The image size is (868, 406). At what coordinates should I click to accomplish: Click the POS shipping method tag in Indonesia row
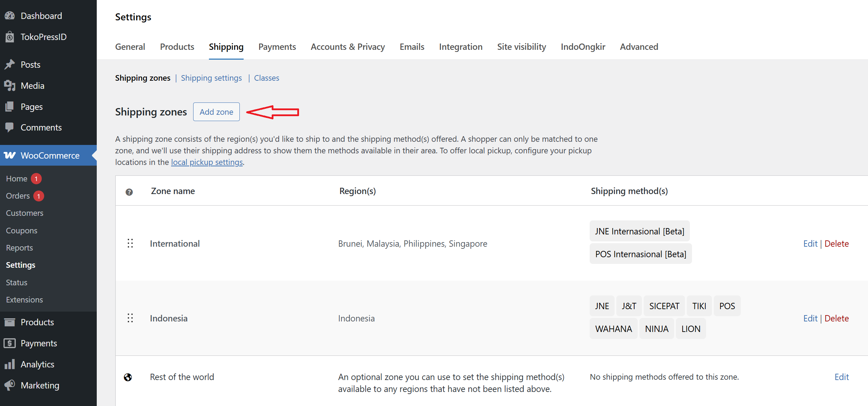[x=727, y=306]
